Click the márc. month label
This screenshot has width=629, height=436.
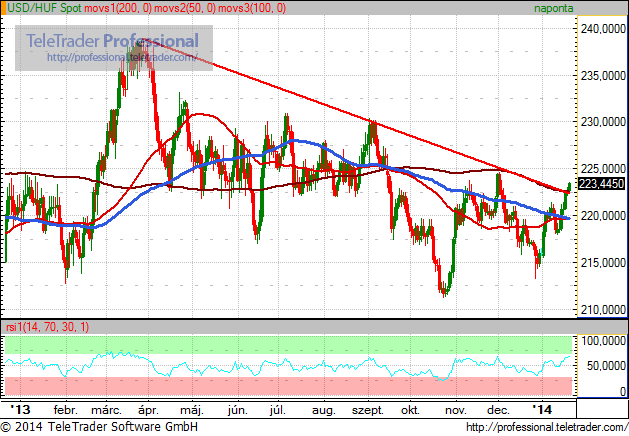[106, 410]
